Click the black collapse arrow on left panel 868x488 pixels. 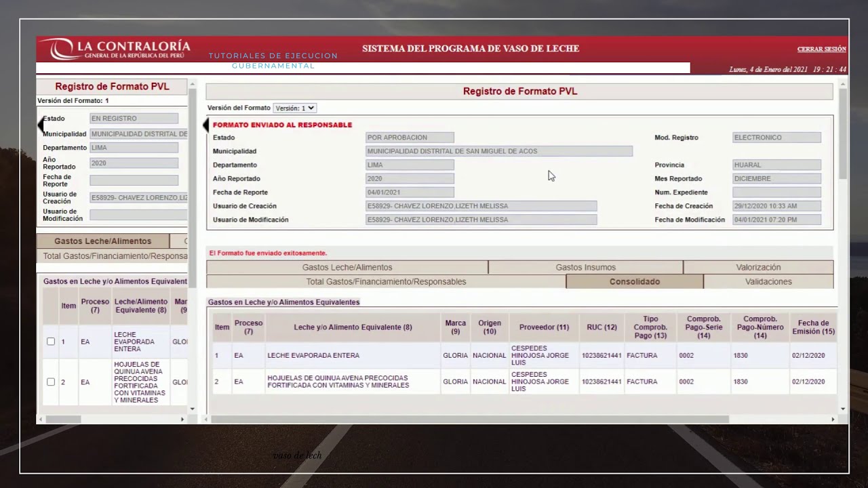(40, 125)
